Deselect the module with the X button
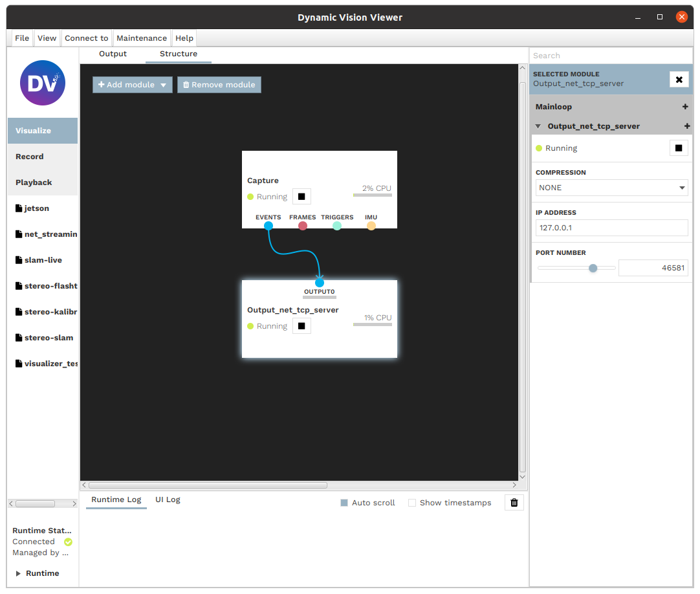Image resolution: width=700 pixels, height=594 pixels. pyautogui.click(x=679, y=79)
